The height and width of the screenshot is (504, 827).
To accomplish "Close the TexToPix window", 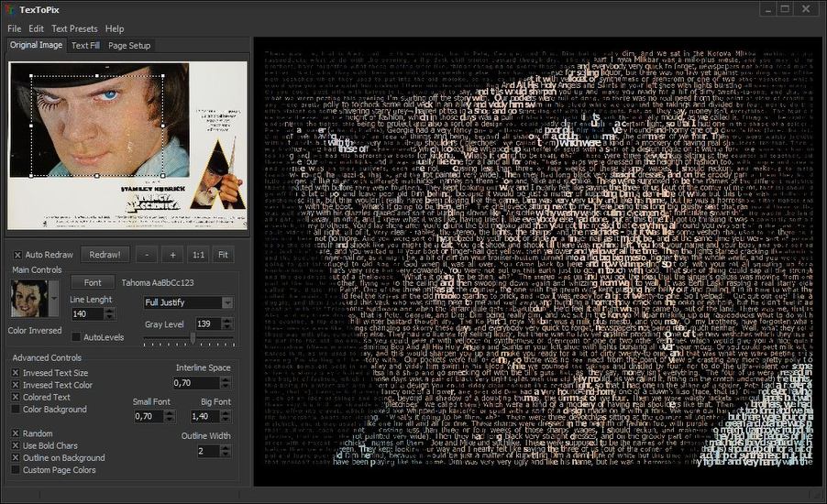I will (807, 9).
